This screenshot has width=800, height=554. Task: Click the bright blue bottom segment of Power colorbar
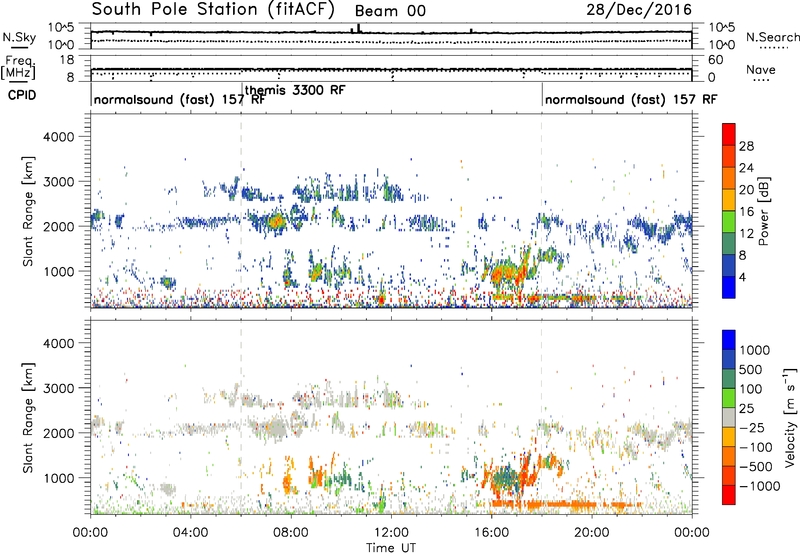[x=729, y=288]
